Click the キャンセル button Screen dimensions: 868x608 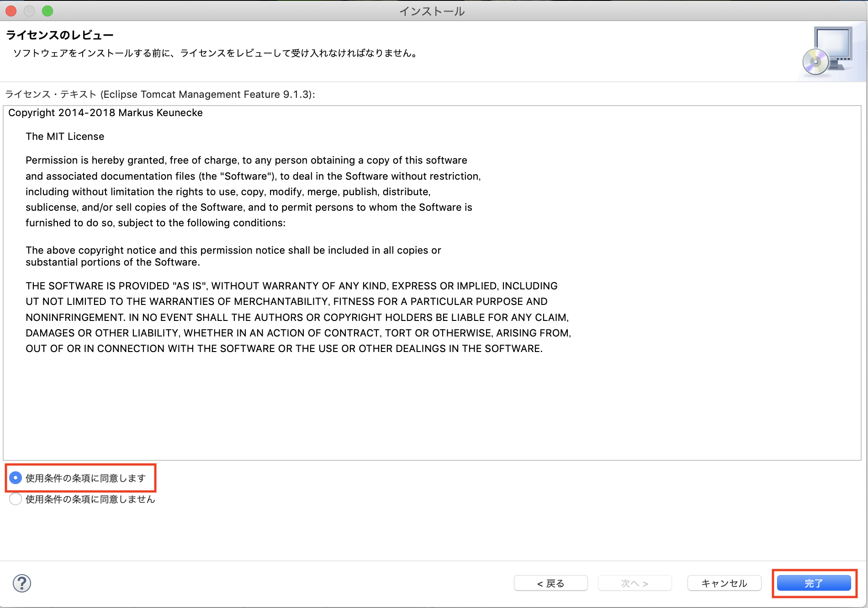coord(724,583)
